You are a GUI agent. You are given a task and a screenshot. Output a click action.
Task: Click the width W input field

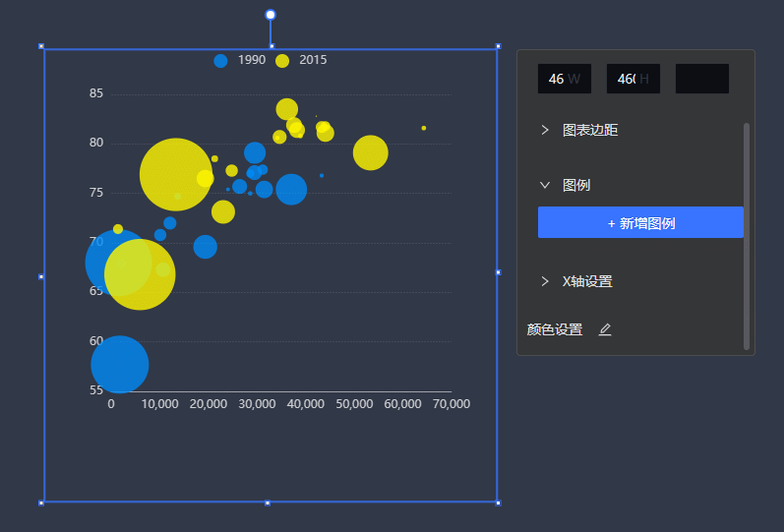click(564, 79)
